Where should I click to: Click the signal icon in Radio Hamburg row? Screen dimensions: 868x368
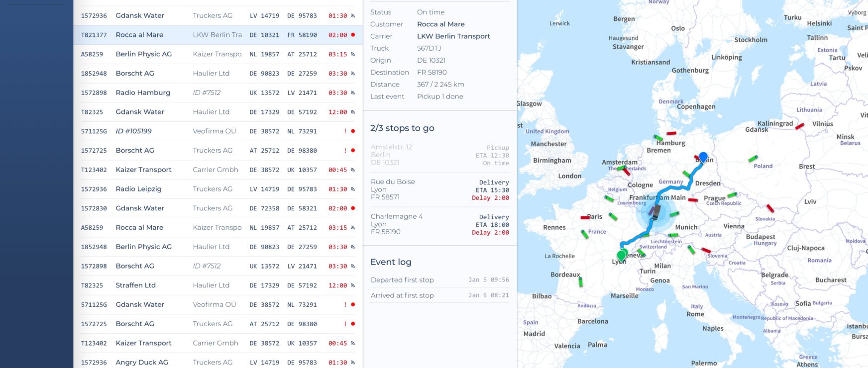point(353,93)
